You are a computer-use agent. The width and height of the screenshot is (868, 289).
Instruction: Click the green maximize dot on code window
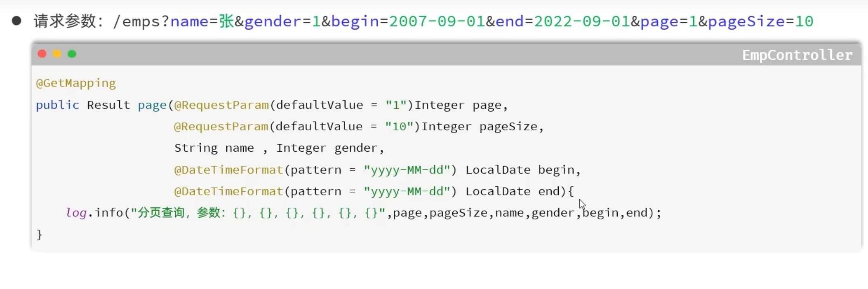[72, 54]
